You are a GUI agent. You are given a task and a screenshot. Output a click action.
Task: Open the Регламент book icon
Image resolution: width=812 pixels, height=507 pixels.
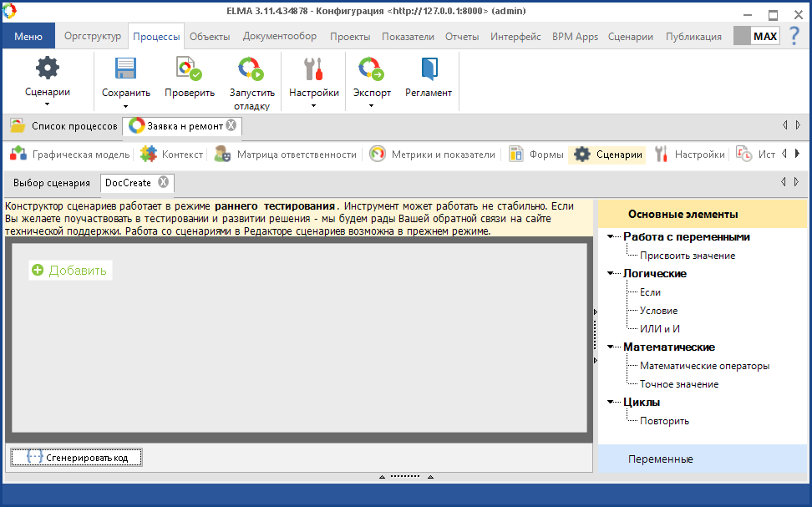(x=429, y=68)
